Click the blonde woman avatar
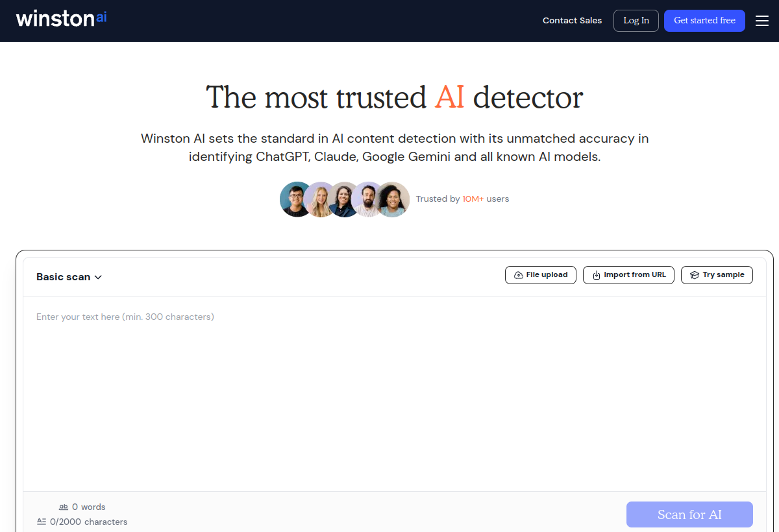Screen dimensions: 779x532 pyautogui.click(x=320, y=199)
